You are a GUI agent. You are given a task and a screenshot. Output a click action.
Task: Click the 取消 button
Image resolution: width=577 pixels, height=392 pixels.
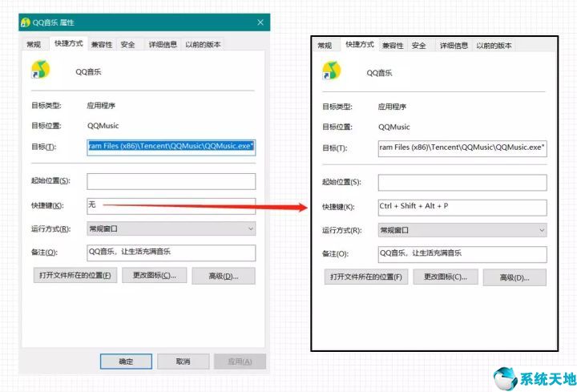pyautogui.click(x=184, y=362)
